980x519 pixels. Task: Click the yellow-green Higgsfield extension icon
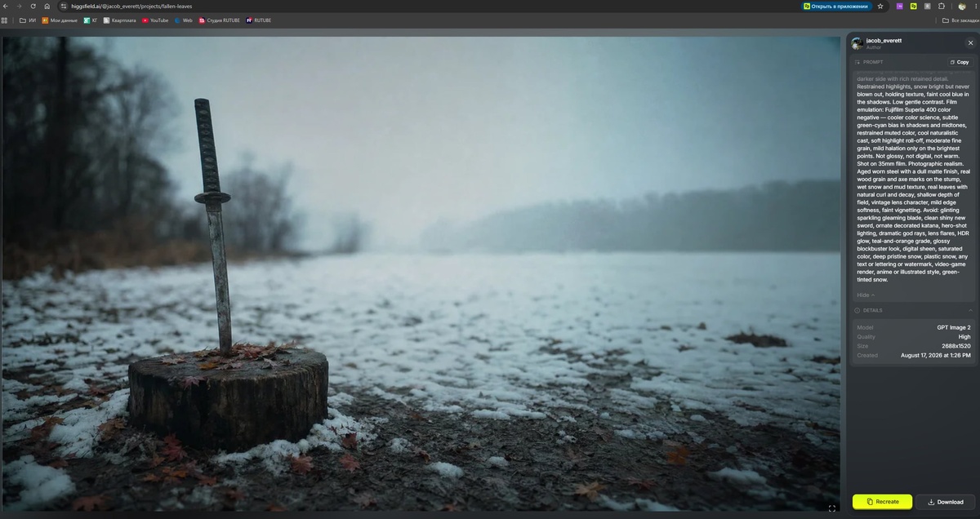pos(914,6)
